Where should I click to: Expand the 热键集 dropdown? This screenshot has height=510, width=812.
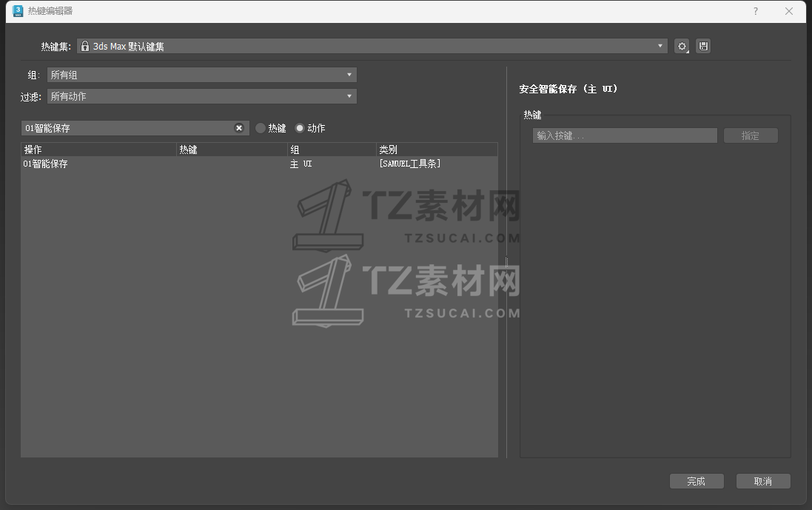(372, 46)
